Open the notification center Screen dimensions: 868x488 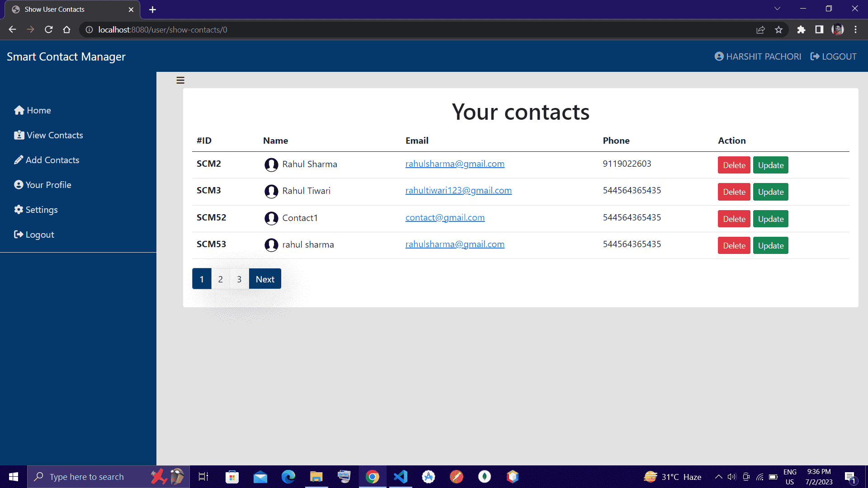850,477
